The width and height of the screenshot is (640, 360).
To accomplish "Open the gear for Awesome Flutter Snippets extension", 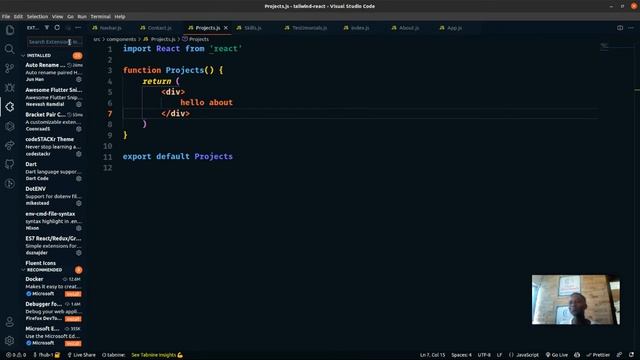I will tap(79, 104).
